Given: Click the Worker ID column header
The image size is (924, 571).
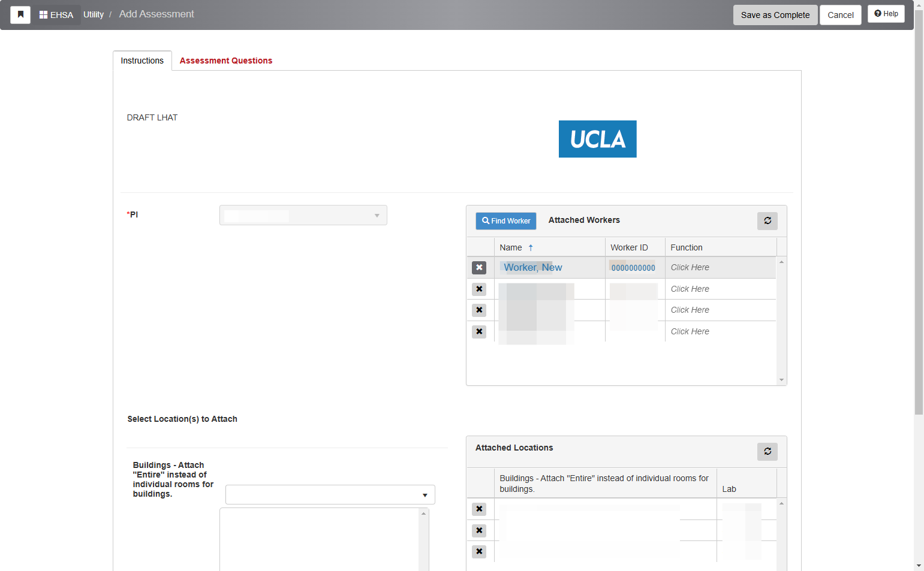Looking at the screenshot, I should click(635, 247).
